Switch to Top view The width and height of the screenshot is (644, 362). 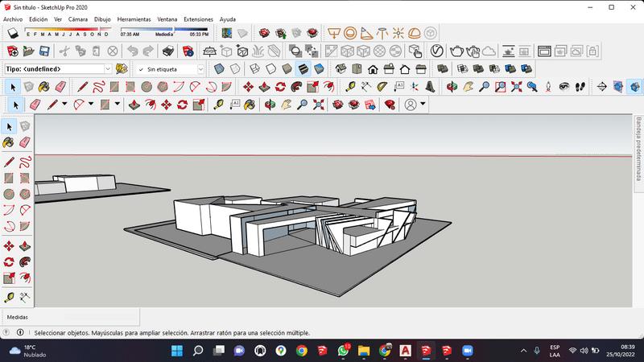pyautogui.click(x=357, y=69)
